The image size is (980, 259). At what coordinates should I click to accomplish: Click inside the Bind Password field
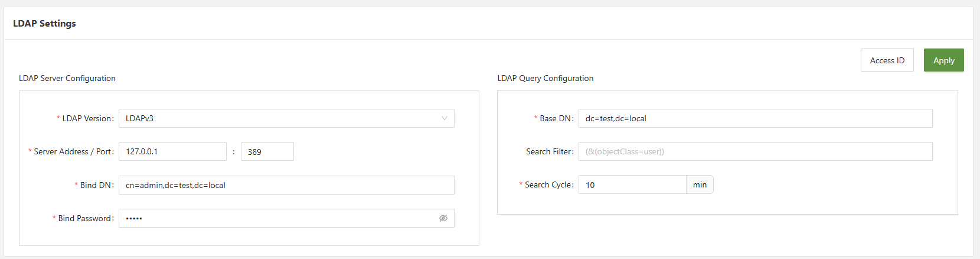point(277,218)
